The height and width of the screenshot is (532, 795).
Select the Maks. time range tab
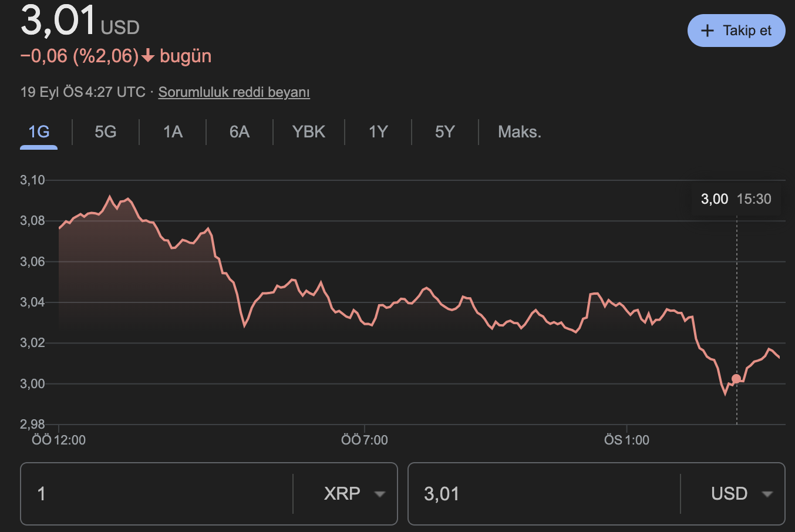(x=520, y=132)
